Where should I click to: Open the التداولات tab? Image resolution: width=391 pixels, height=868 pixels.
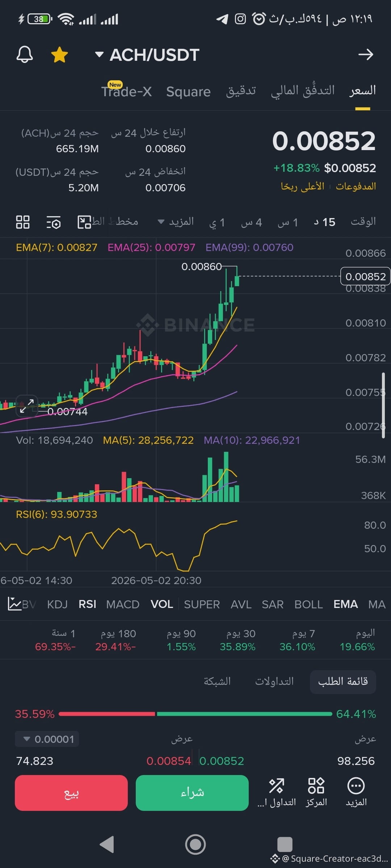[x=274, y=682]
